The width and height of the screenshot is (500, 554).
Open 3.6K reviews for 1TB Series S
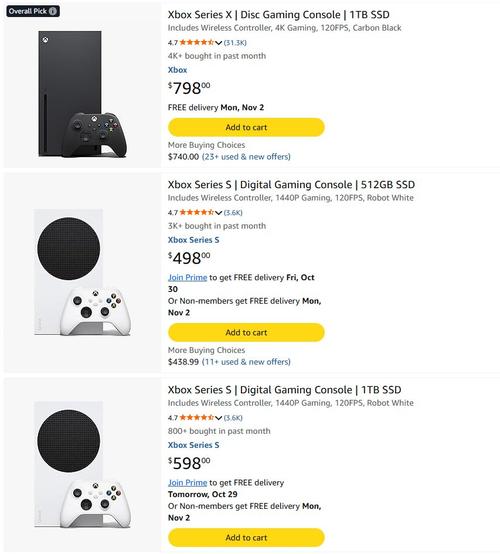[233, 418]
